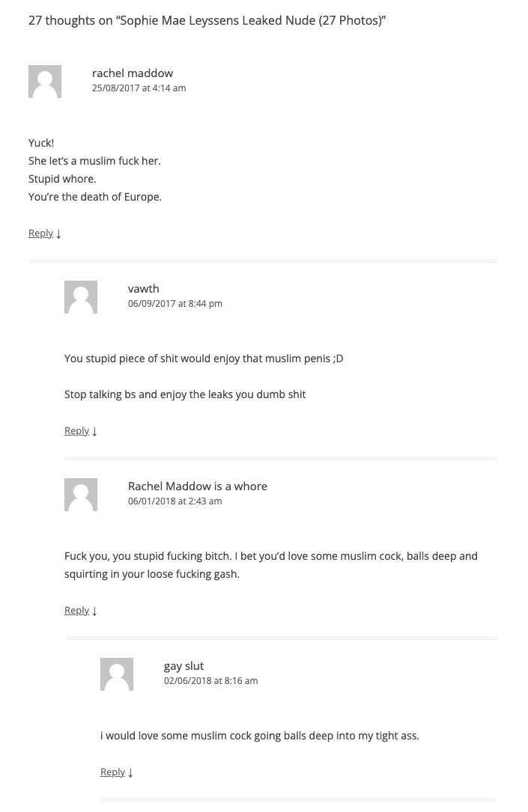The width and height of the screenshot is (528, 812).
Task: Click the avatar on the 06/01/2018 comment
Action: (x=81, y=495)
